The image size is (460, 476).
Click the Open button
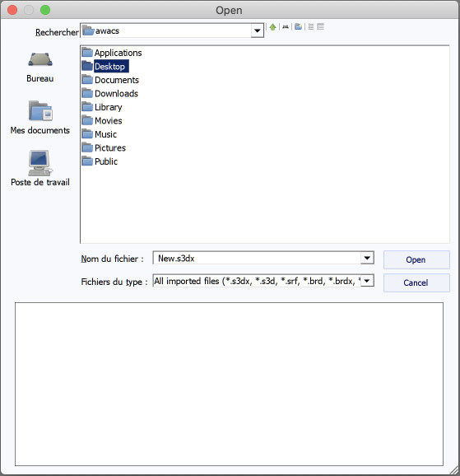pos(416,260)
